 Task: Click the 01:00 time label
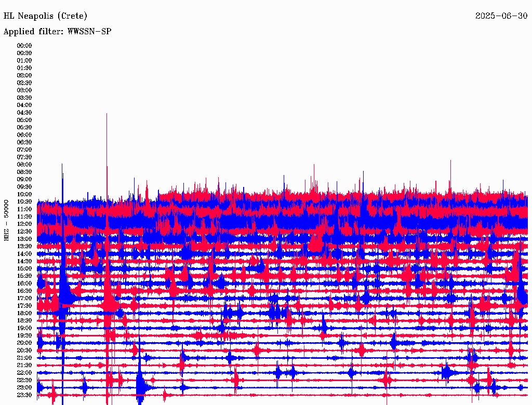(24, 61)
